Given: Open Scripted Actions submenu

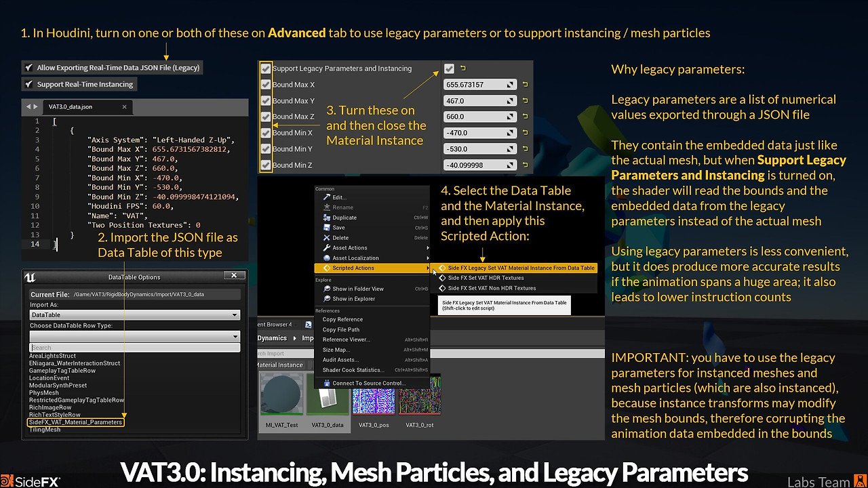Looking at the screenshot, I should (x=372, y=268).
